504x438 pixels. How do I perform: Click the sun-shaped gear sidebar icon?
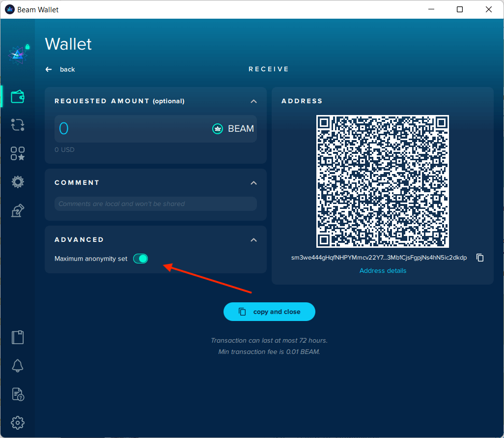tap(18, 182)
